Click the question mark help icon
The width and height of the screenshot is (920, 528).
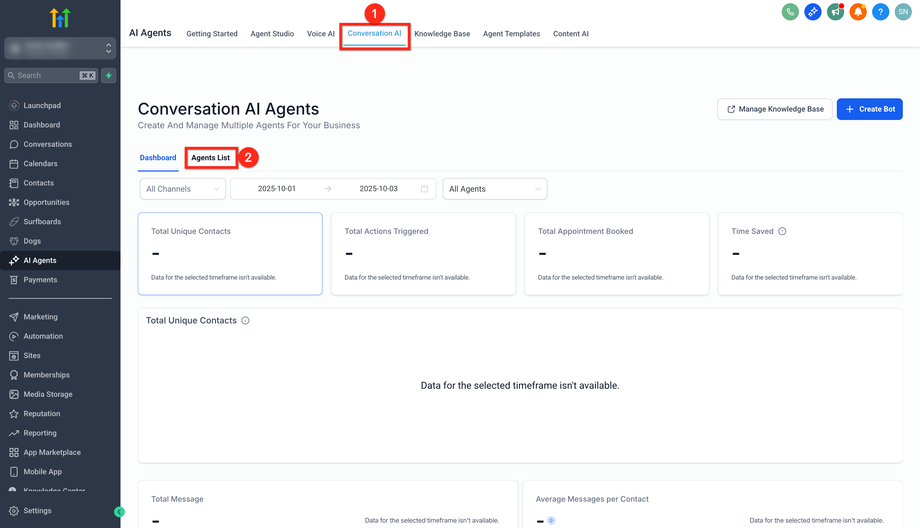tap(880, 12)
